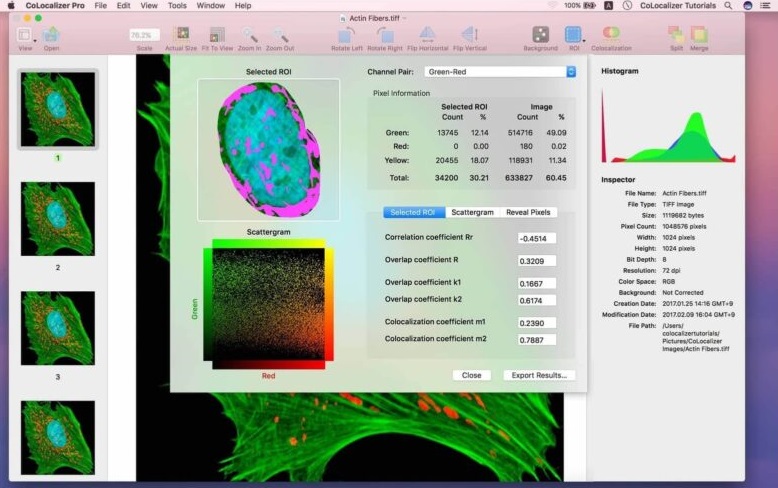Switch to the Selected ROI tab
778x488 pixels.
coord(414,212)
